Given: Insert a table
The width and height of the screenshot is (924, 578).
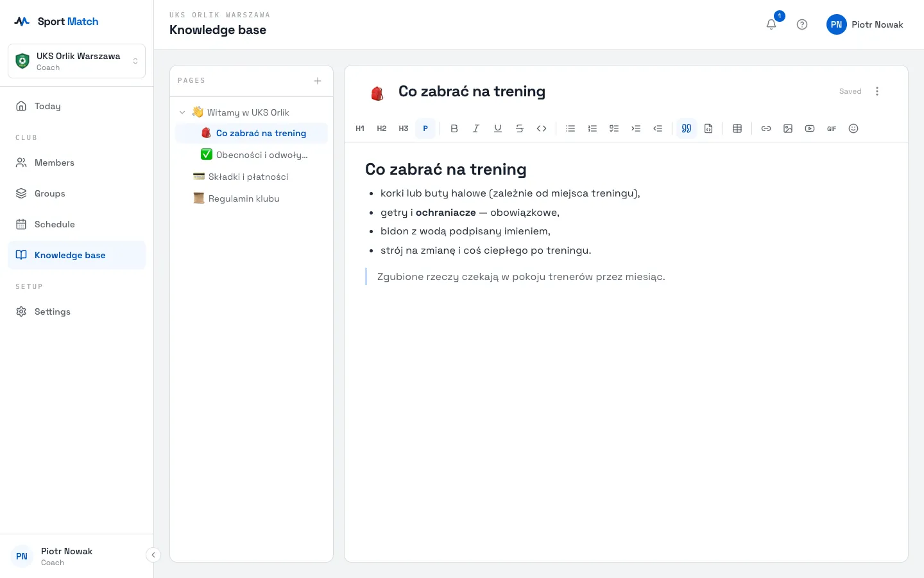Looking at the screenshot, I should 737,128.
